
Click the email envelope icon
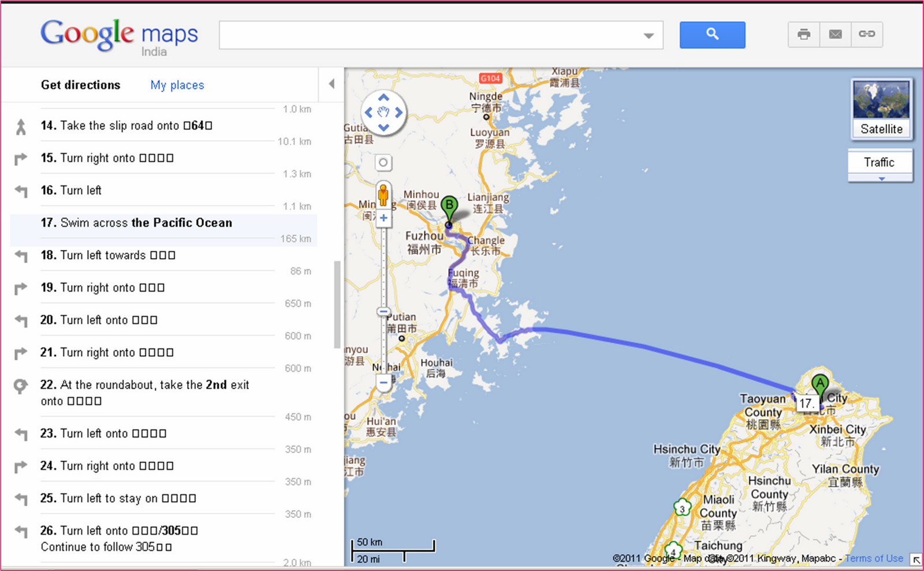(835, 34)
